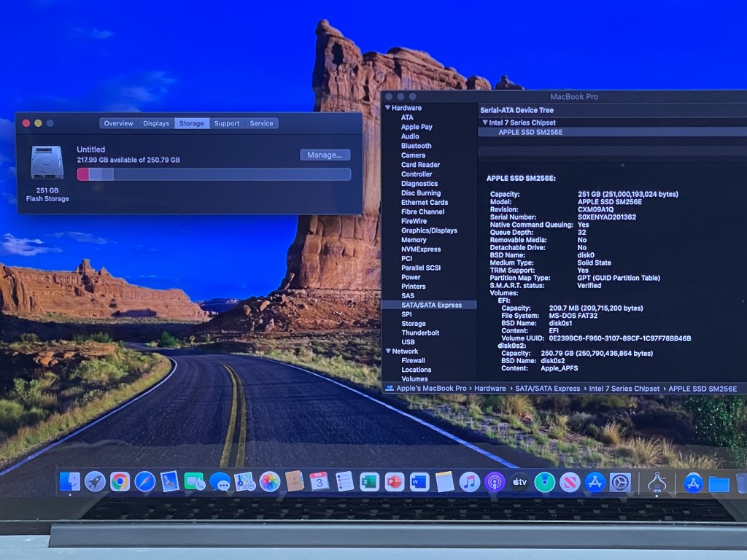The height and width of the screenshot is (560, 747).
Task: Open Applications stack beside the blue folder
Action: click(693, 483)
